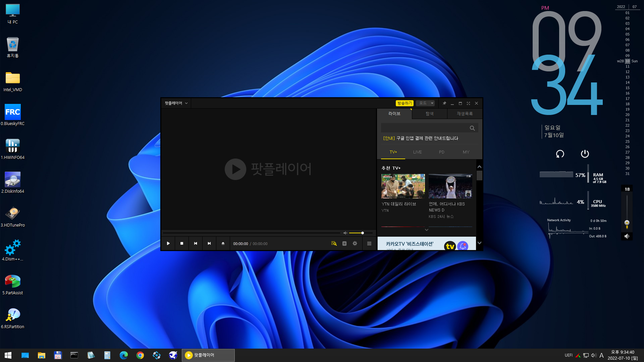Open the KBS NEWS D thumbnail

(x=450, y=186)
